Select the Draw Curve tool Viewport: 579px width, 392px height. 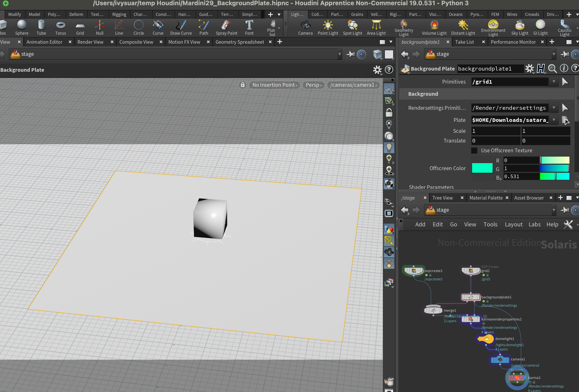pos(181,28)
